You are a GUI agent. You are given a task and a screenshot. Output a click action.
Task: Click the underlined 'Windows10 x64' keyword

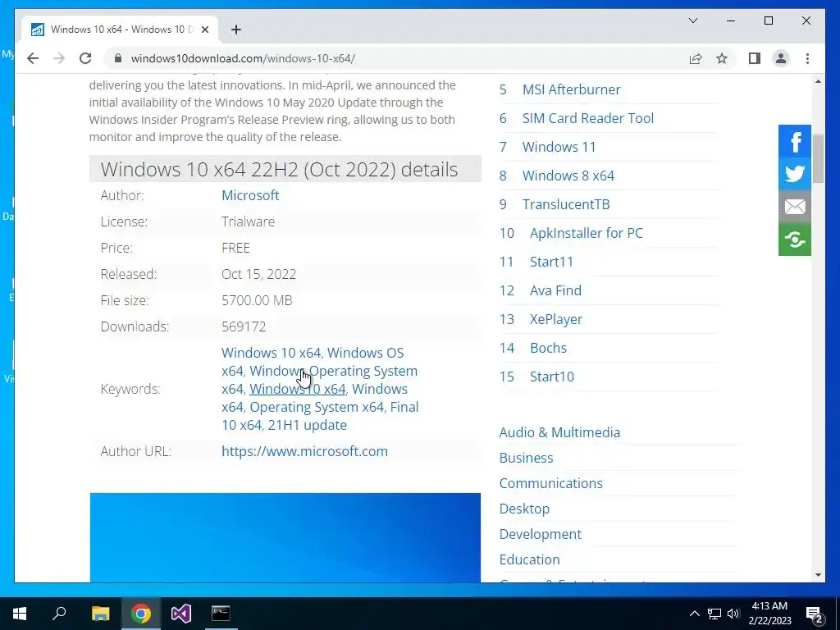pos(297,389)
